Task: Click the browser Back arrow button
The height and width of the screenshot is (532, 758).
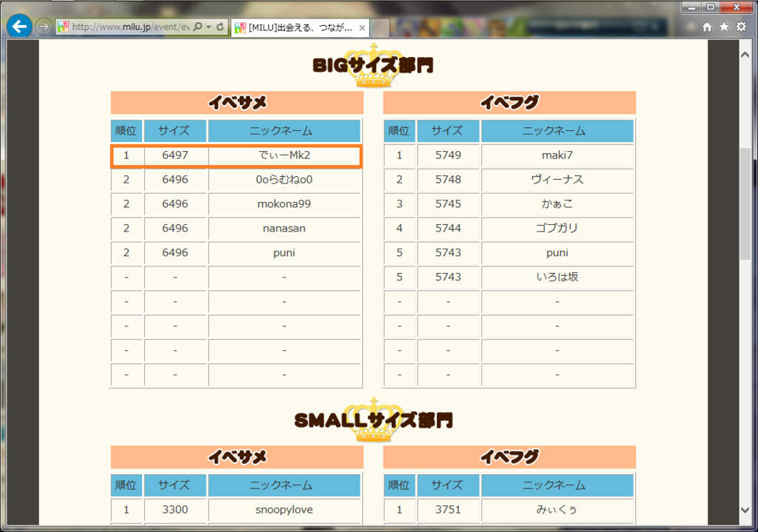Action: [x=19, y=26]
